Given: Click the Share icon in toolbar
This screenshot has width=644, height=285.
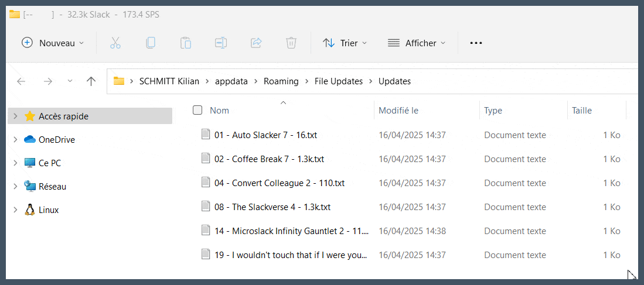Looking at the screenshot, I should (256, 43).
